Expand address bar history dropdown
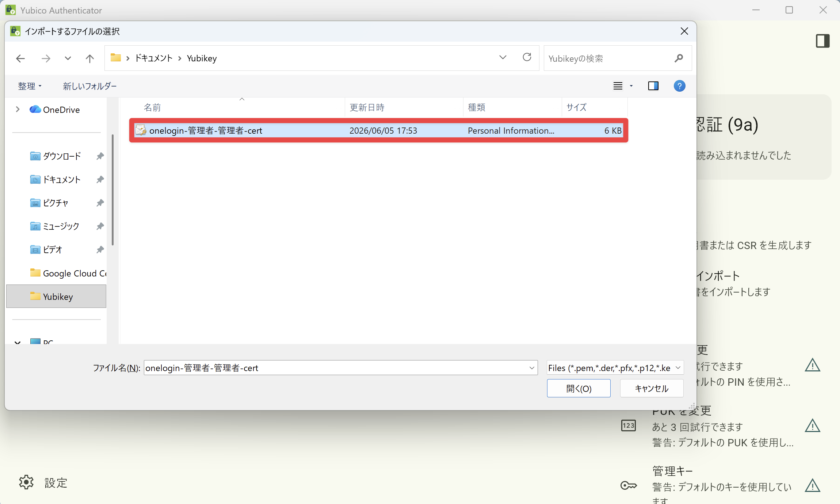The width and height of the screenshot is (840, 504). tap(503, 57)
